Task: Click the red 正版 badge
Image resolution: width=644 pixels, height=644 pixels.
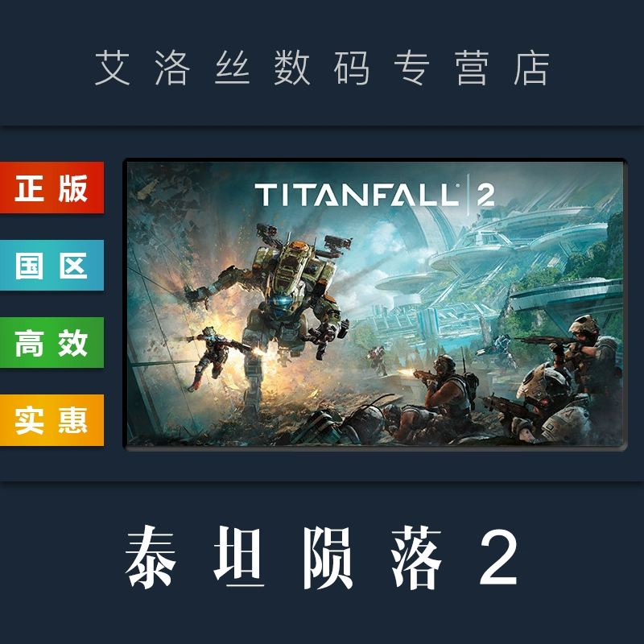Action: pos(52,188)
